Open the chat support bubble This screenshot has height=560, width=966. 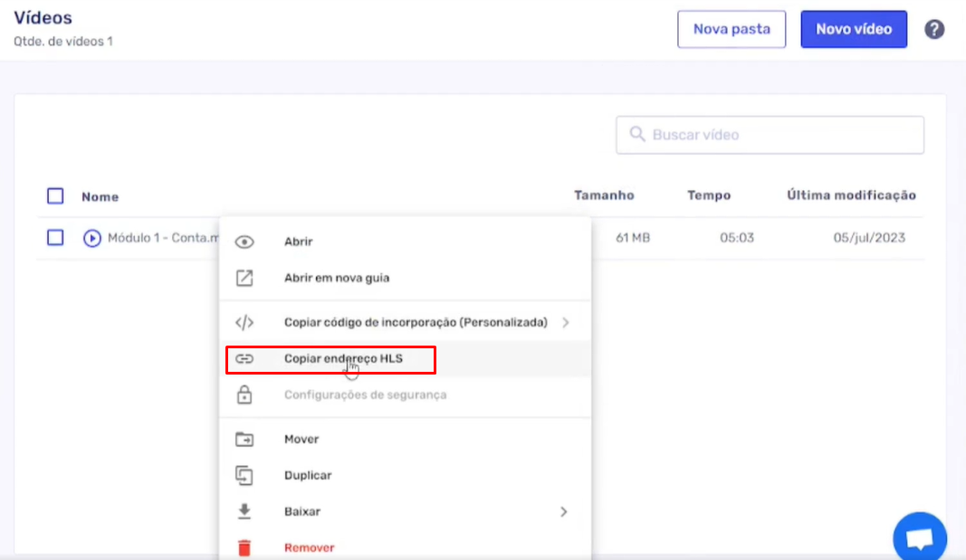919,539
